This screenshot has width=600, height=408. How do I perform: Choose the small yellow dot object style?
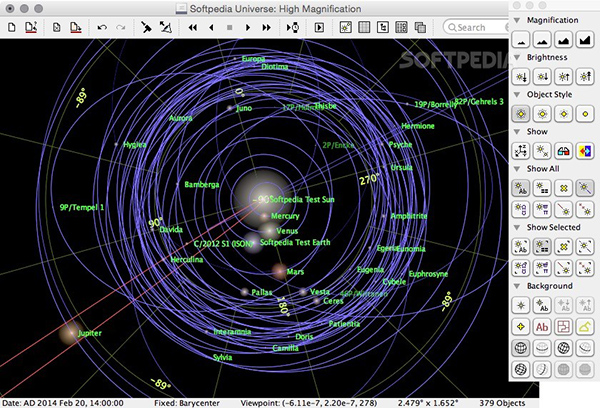pos(587,113)
